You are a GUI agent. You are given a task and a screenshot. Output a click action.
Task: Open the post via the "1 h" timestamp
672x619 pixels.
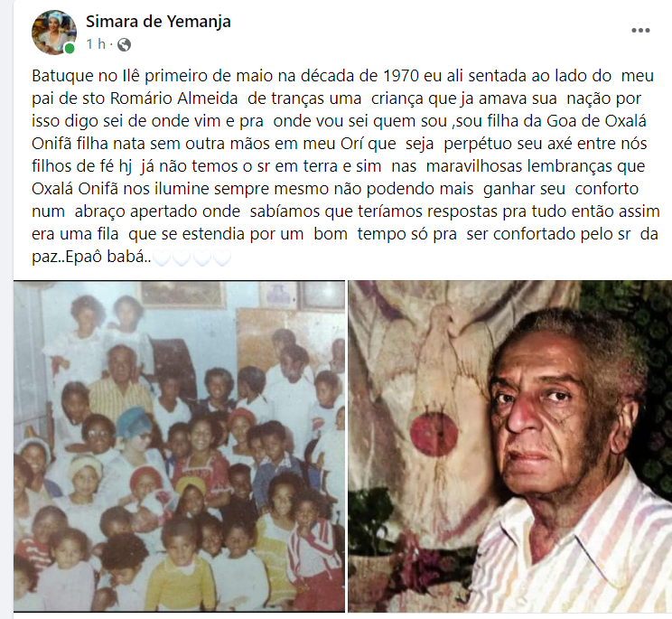click(x=96, y=44)
